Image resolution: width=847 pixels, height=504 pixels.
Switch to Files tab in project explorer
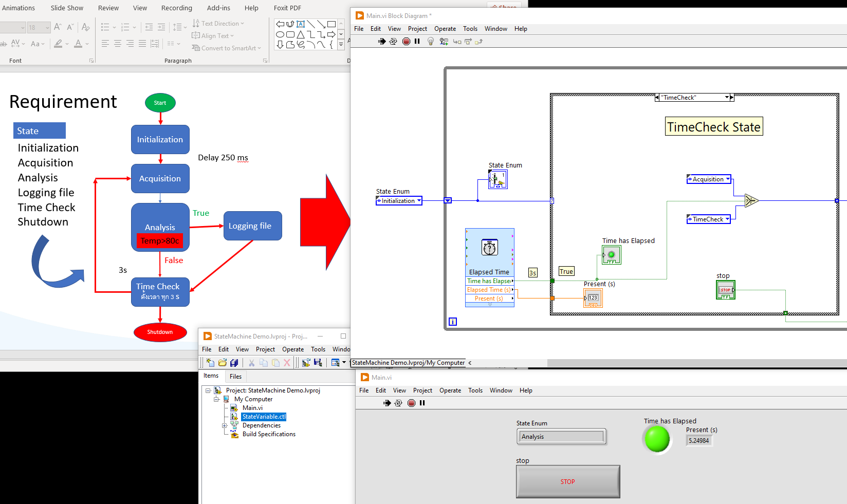235,377
